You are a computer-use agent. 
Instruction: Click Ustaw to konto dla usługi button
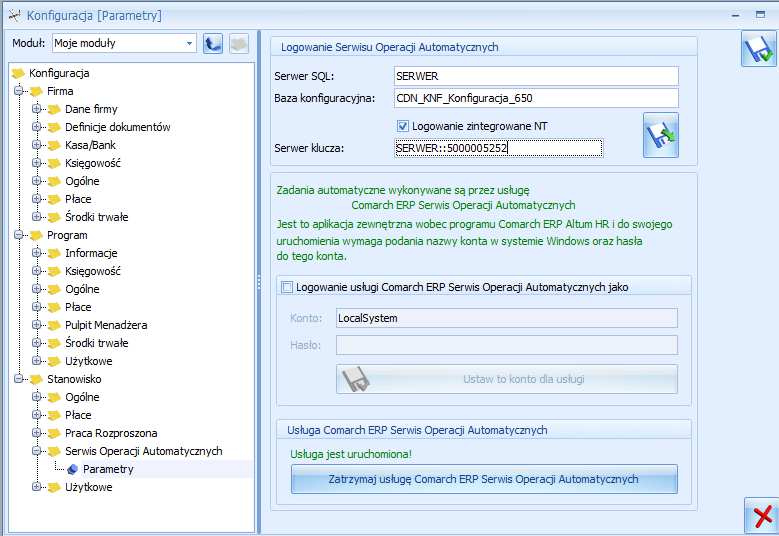507,380
